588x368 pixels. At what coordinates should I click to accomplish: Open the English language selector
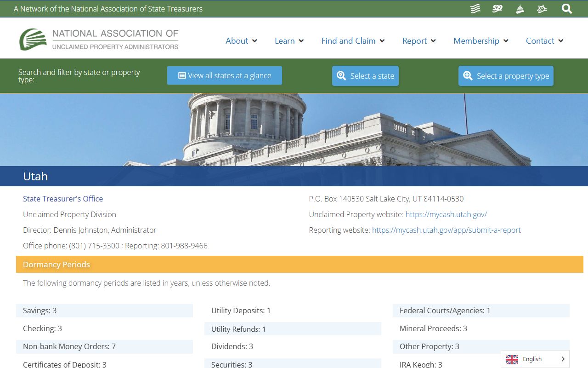535,359
